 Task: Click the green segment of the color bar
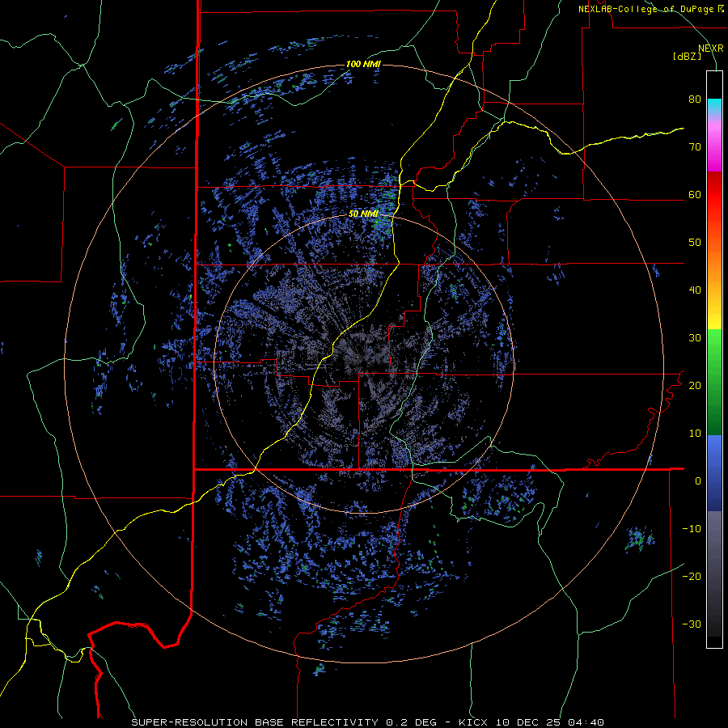[714, 382]
